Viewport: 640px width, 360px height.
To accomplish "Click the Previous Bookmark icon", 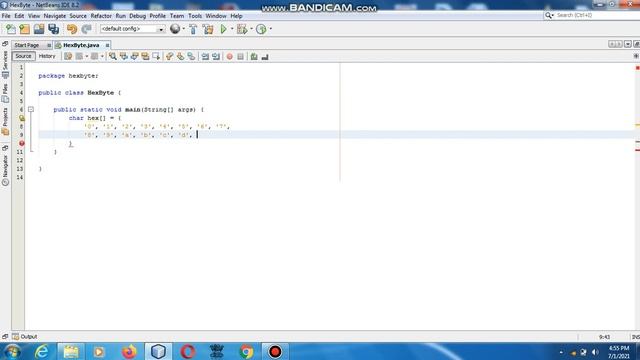I will (x=169, y=56).
